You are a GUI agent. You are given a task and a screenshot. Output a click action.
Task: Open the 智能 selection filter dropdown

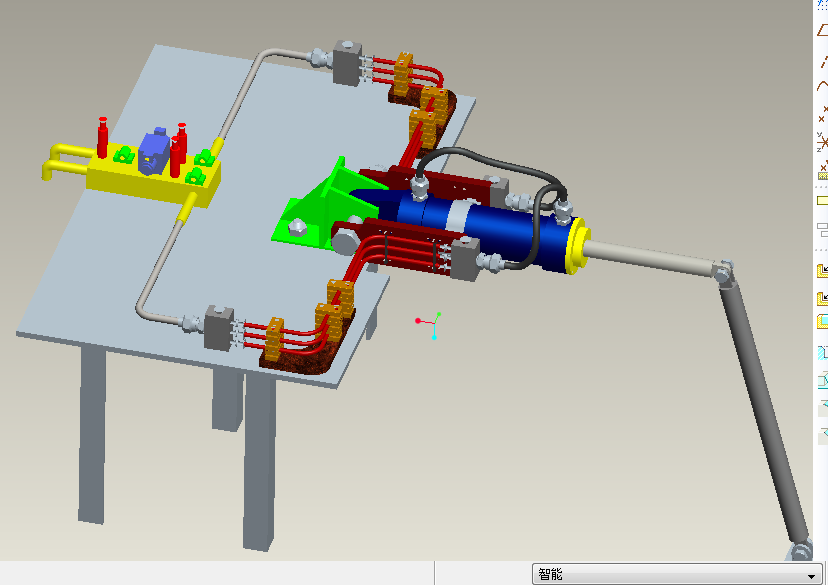tap(678, 574)
